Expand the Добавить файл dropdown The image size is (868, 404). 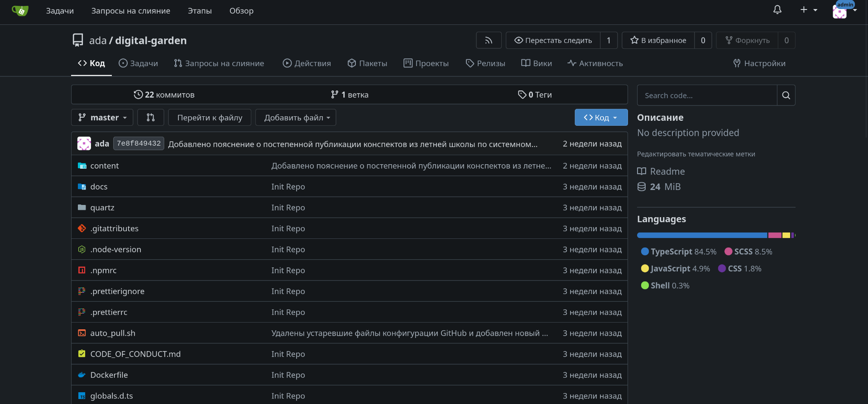[296, 118]
